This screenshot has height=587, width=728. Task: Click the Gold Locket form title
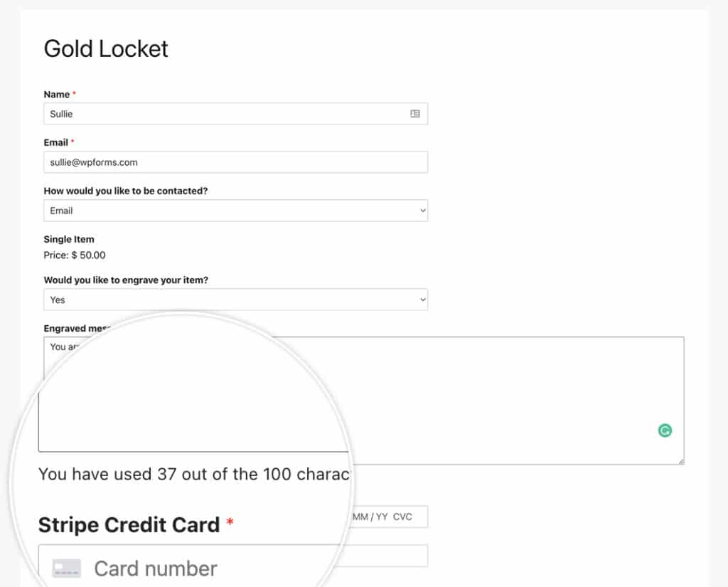click(105, 48)
